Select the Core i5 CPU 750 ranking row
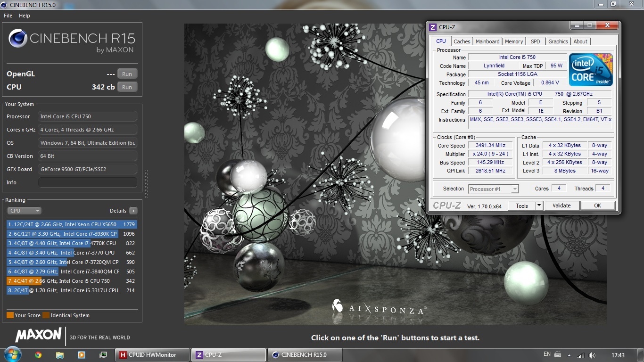 click(x=72, y=281)
